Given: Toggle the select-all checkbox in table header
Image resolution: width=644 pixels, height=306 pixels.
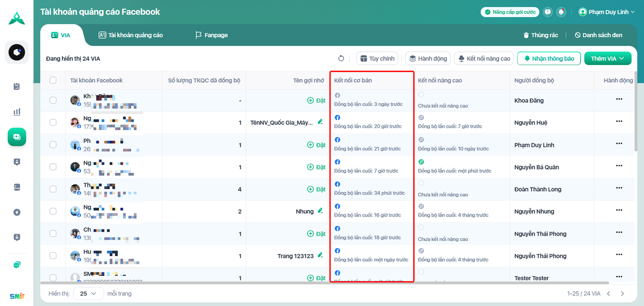Looking at the screenshot, I should click(53, 80).
